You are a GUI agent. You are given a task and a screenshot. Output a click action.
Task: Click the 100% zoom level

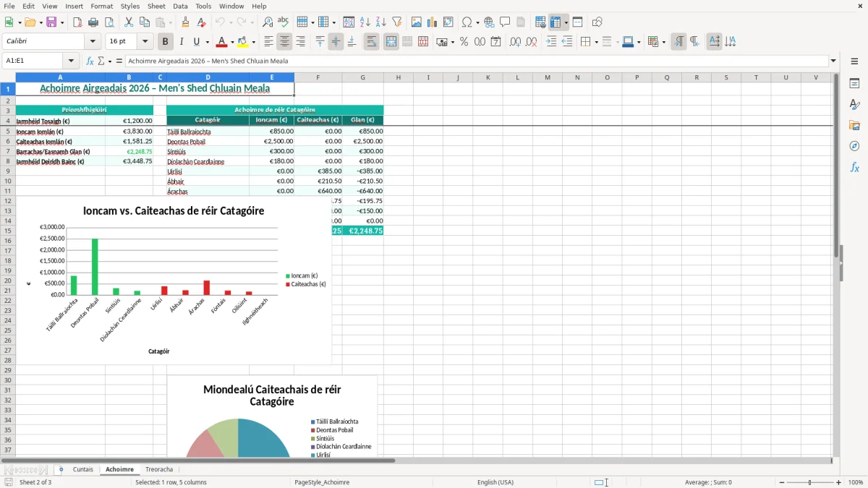[856, 482]
